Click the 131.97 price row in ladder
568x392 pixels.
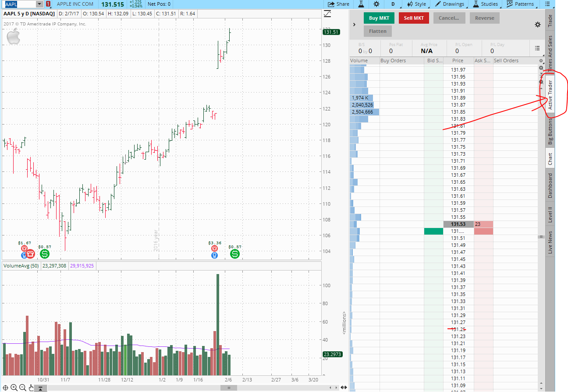point(458,70)
